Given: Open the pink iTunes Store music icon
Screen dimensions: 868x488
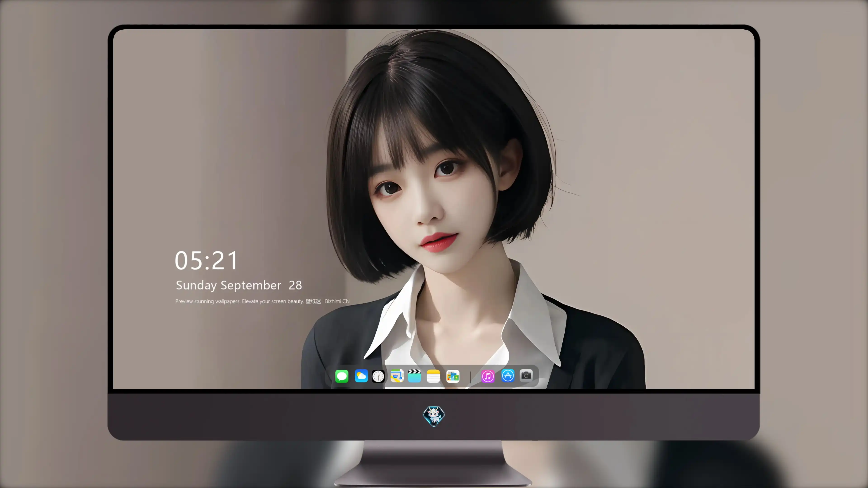Looking at the screenshot, I should tap(488, 376).
